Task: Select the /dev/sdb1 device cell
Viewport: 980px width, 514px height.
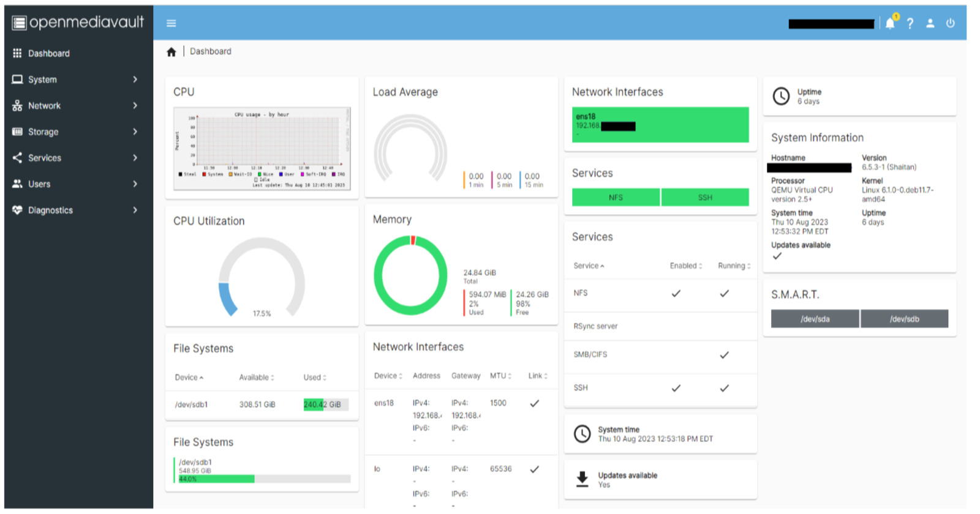Action: click(x=191, y=405)
